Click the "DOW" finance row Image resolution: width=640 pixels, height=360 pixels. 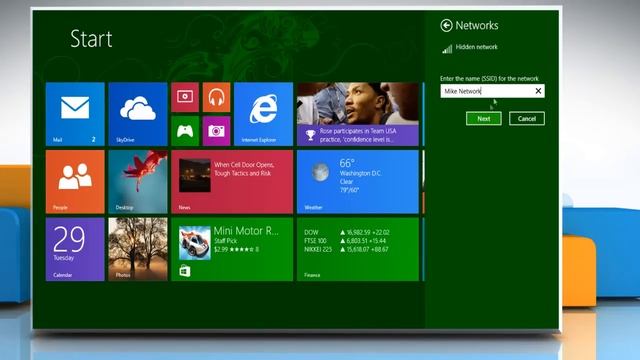(x=347, y=232)
